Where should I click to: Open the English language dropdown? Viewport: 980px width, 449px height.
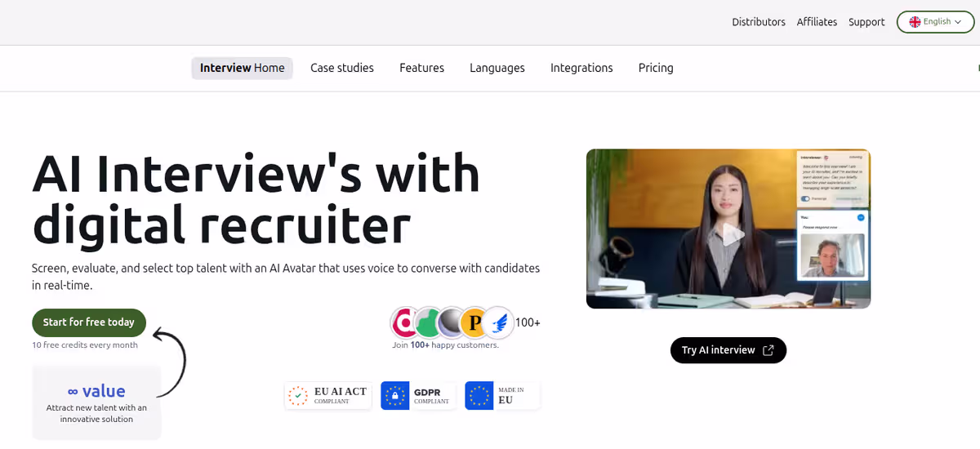pyautogui.click(x=935, y=22)
